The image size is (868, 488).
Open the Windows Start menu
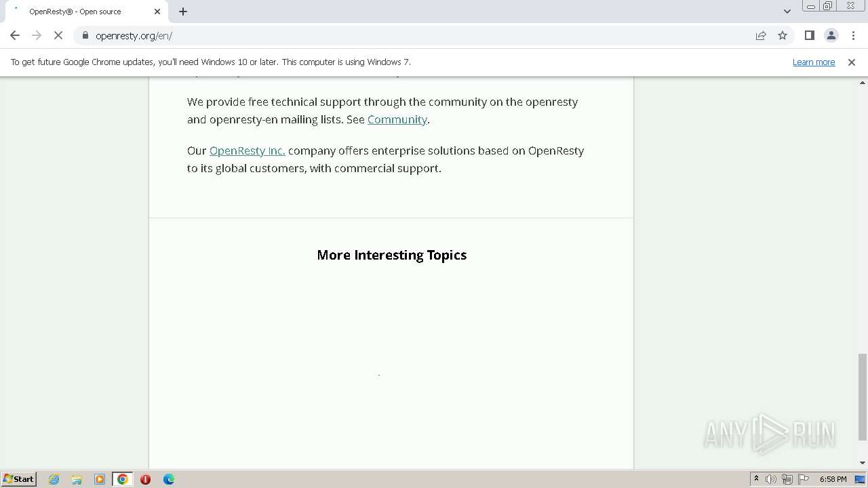pos(18,479)
